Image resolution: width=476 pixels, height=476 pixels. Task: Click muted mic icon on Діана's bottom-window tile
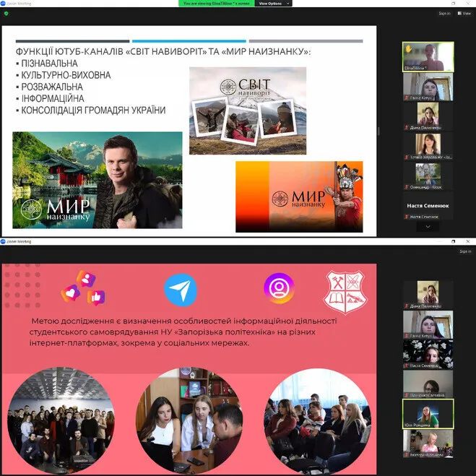point(407,306)
